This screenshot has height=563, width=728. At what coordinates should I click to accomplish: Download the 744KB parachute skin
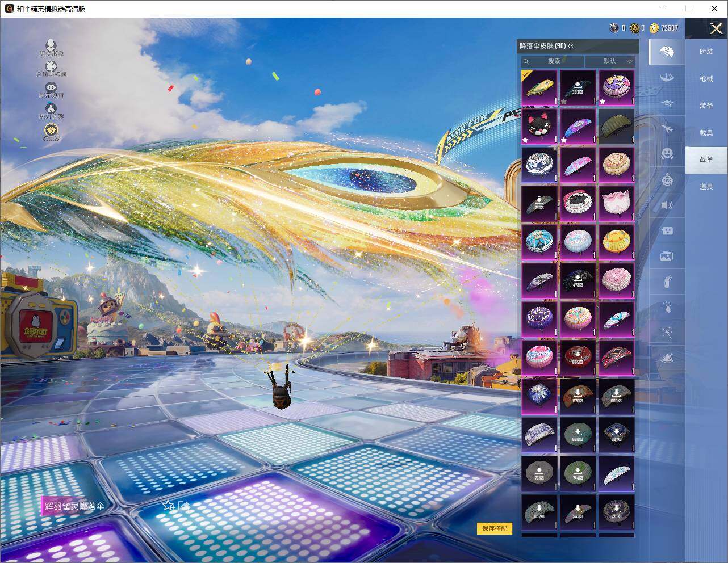point(578,473)
